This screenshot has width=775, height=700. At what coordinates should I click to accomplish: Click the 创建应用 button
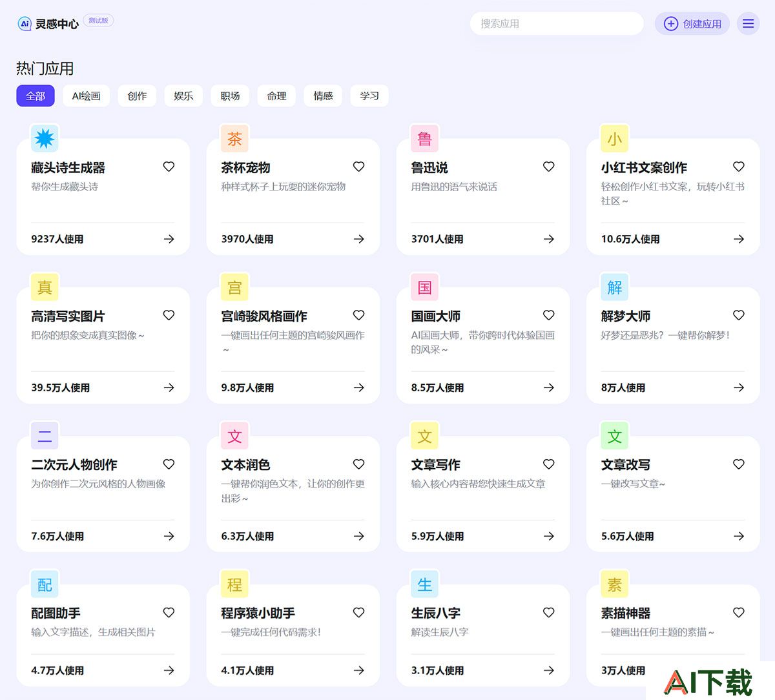pyautogui.click(x=692, y=24)
